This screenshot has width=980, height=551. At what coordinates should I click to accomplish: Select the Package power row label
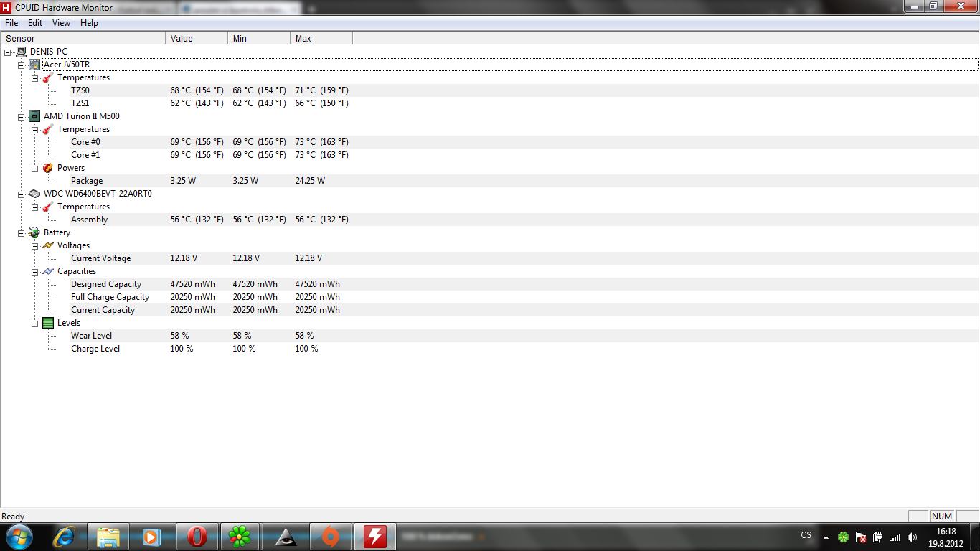click(87, 181)
